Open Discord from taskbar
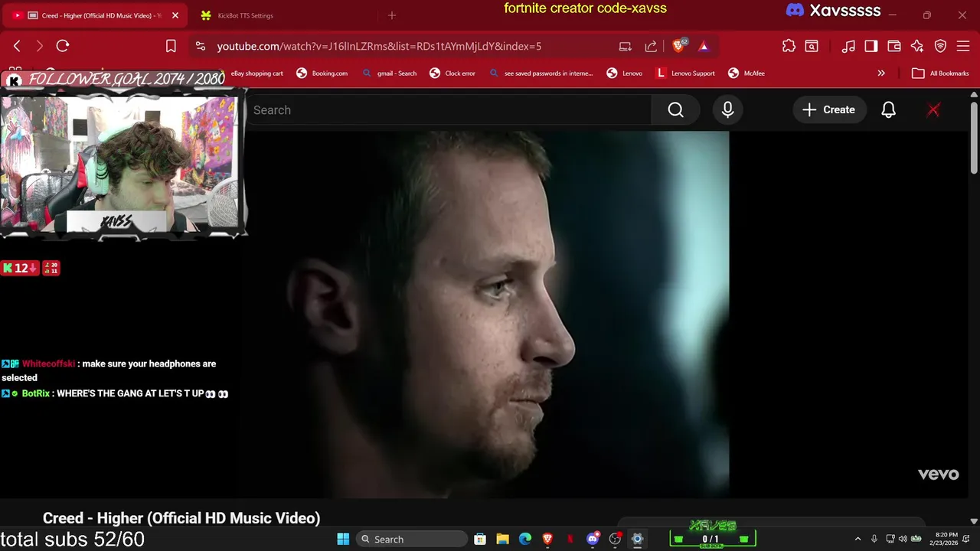The height and width of the screenshot is (551, 980). click(593, 539)
